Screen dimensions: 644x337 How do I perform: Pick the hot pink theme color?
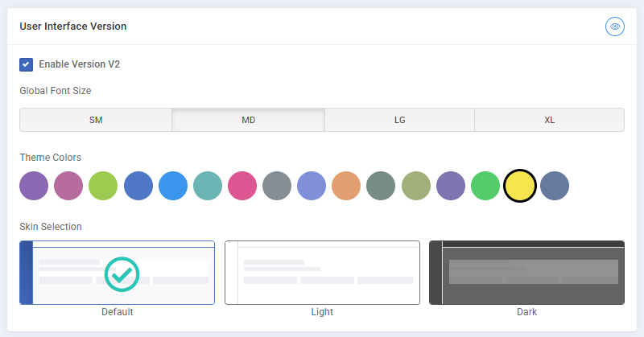[242, 186]
